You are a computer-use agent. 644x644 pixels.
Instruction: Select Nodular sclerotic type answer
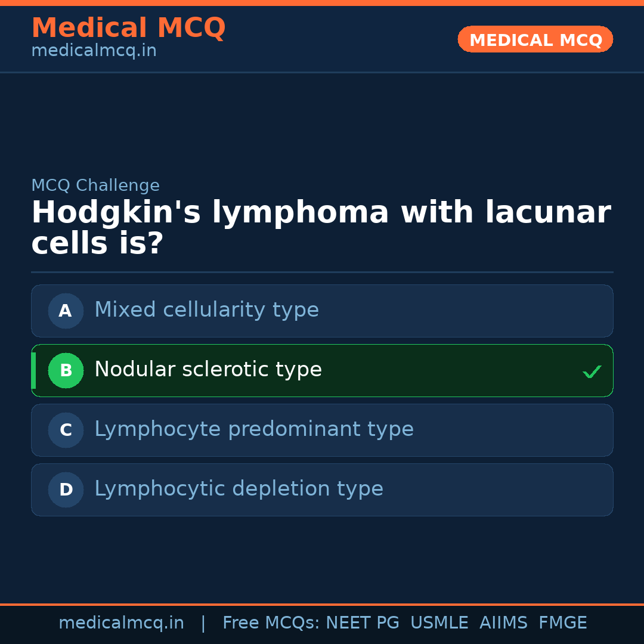click(x=208, y=370)
